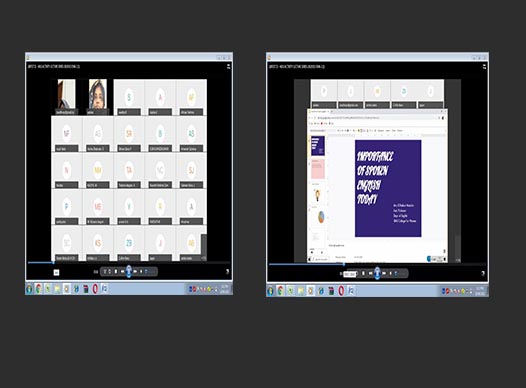The width and height of the screenshot is (526, 388).
Task: Click play/pause in the participant grid player
Action: pos(128,271)
